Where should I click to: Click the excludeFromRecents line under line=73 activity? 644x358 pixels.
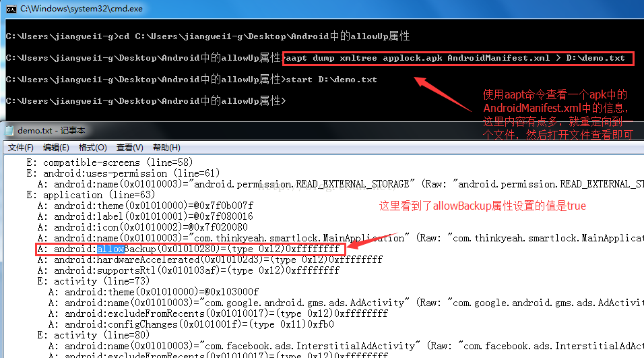[x=218, y=314]
